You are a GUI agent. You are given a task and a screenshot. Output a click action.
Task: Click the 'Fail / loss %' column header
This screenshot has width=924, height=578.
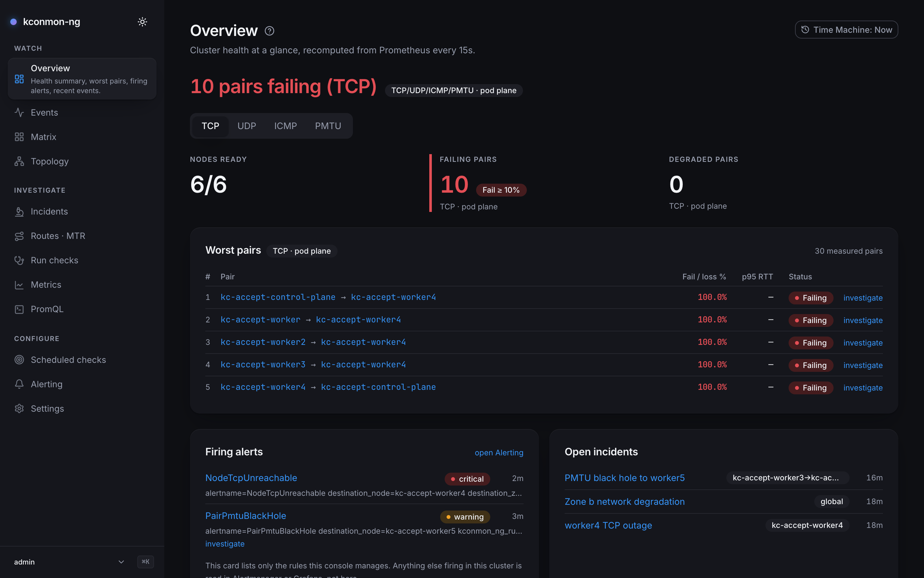tap(704, 276)
